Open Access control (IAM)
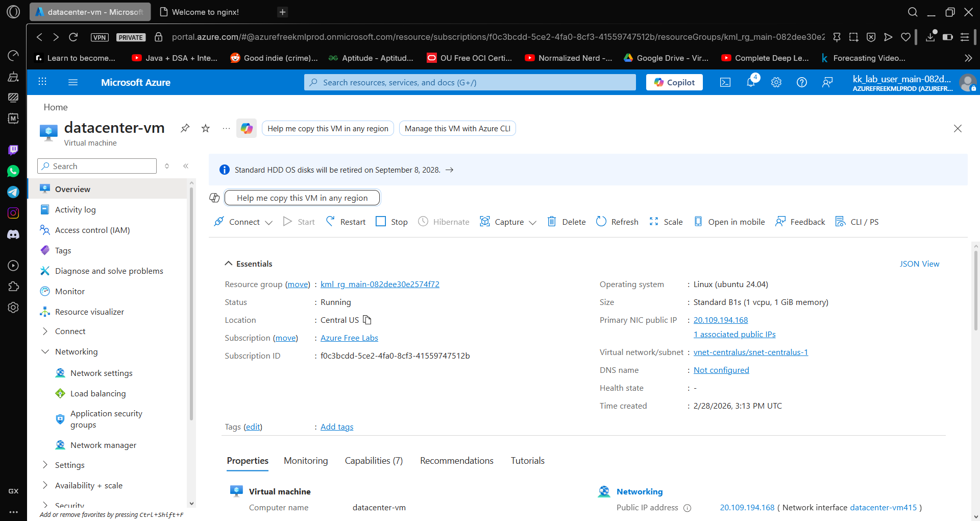Image resolution: width=980 pixels, height=521 pixels. tap(92, 230)
